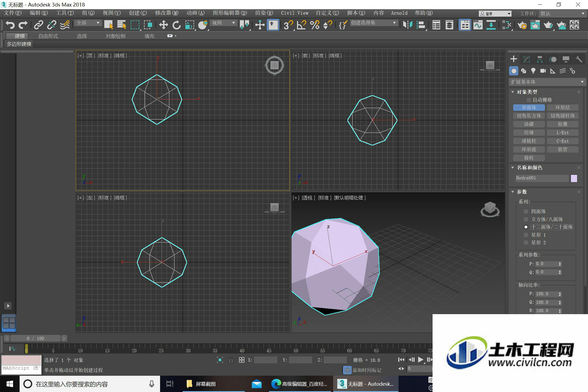
Task: Select the Unlink Selection icon
Action: pyautogui.click(x=52, y=25)
